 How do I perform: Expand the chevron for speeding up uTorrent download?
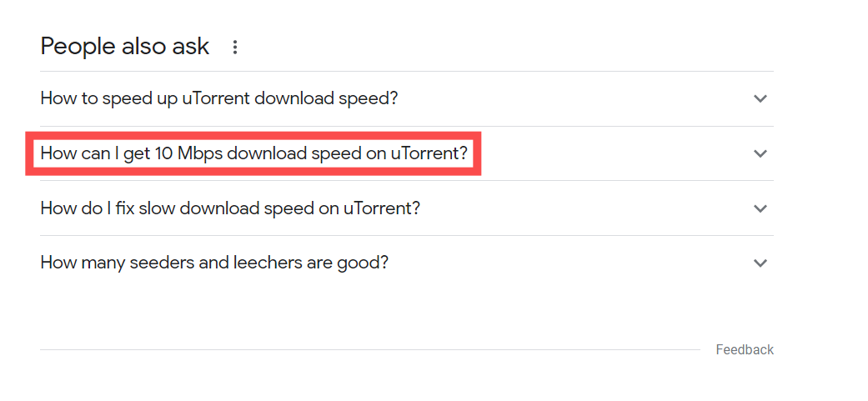tap(760, 99)
